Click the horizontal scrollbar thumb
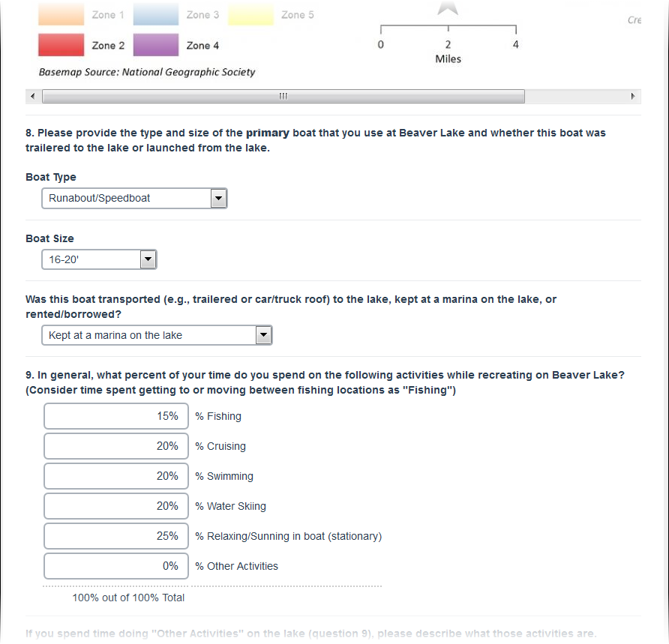 283,97
